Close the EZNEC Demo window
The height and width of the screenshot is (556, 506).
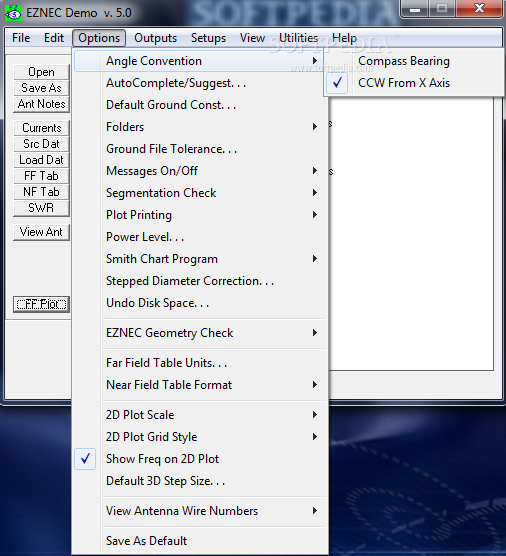coord(479,9)
